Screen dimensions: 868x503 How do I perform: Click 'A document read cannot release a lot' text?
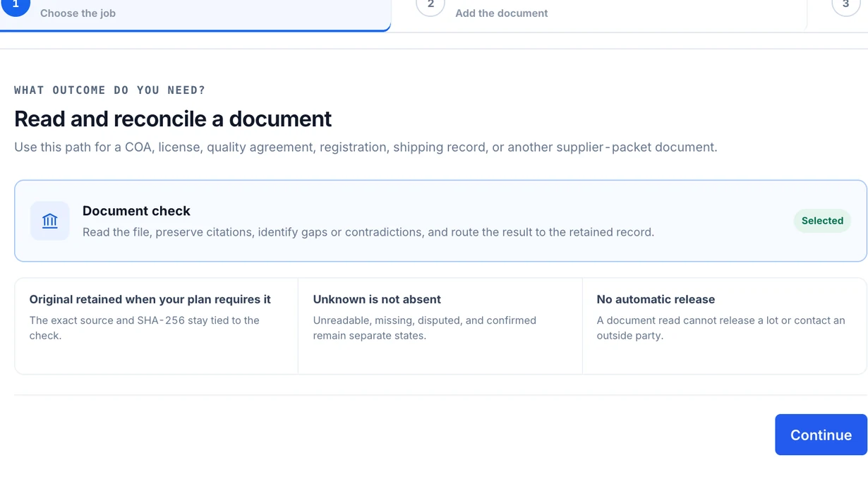[x=721, y=328]
